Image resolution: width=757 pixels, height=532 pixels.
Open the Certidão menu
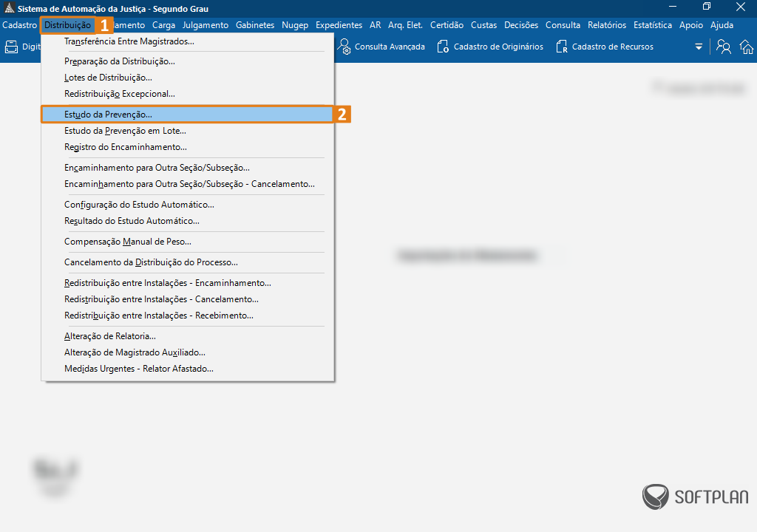point(447,25)
